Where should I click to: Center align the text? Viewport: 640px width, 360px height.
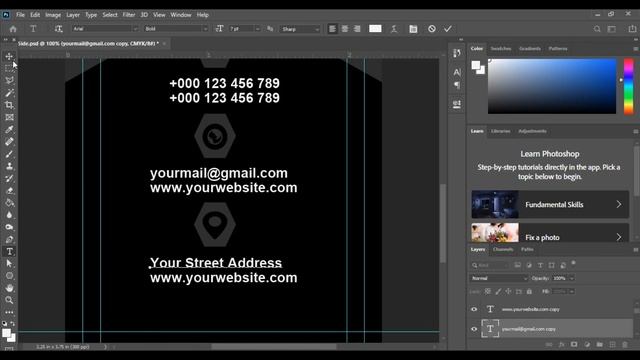click(x=345, y=29)
